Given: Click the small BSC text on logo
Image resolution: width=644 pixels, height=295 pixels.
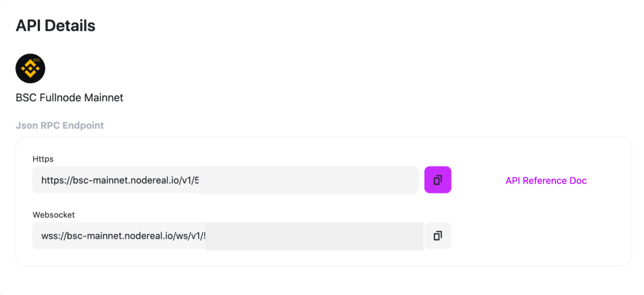Looking at the screenshot, I should tap(37, 61).
